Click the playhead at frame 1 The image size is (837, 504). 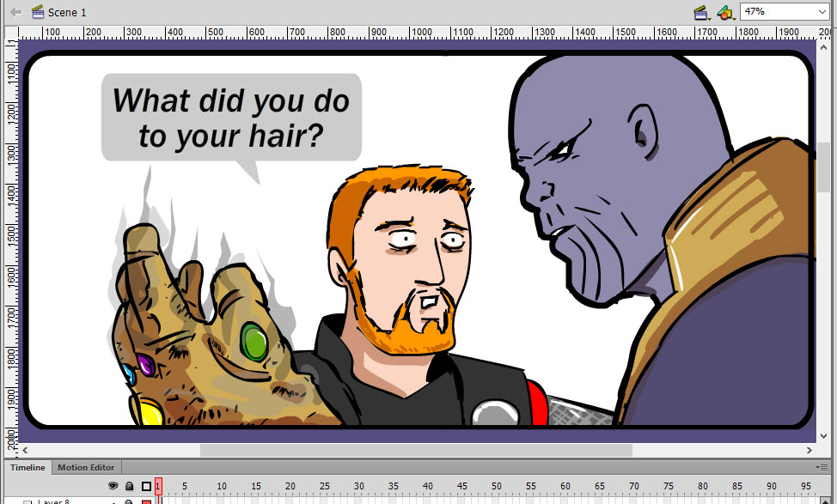158,486
